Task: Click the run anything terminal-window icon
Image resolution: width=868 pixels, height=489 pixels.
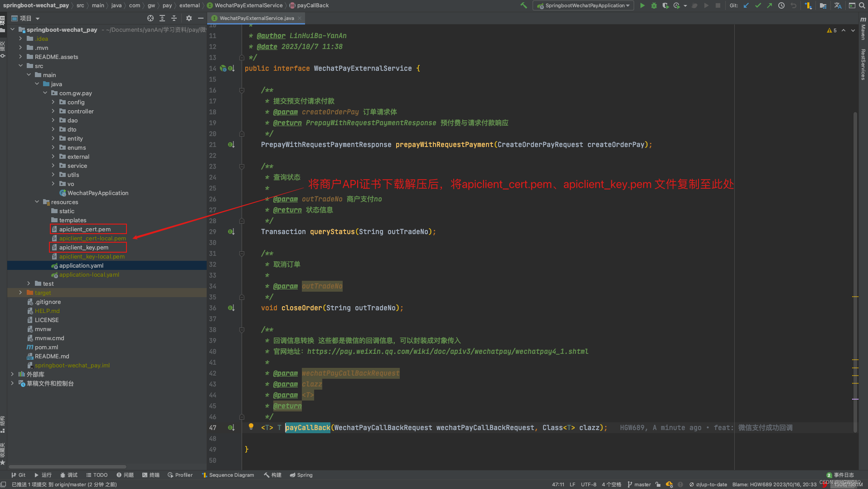Action: pyautogui.click(x=852, y=5)
